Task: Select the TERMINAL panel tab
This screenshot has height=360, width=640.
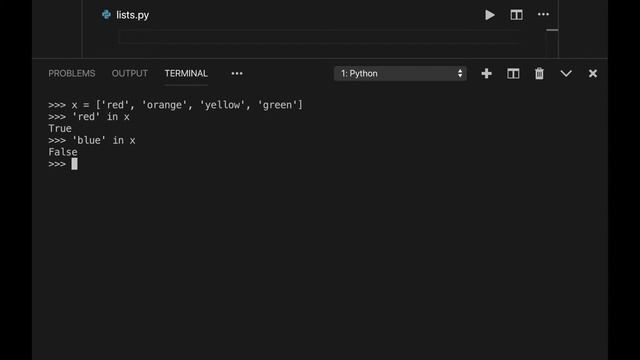Action: click(x=186, y=73)
